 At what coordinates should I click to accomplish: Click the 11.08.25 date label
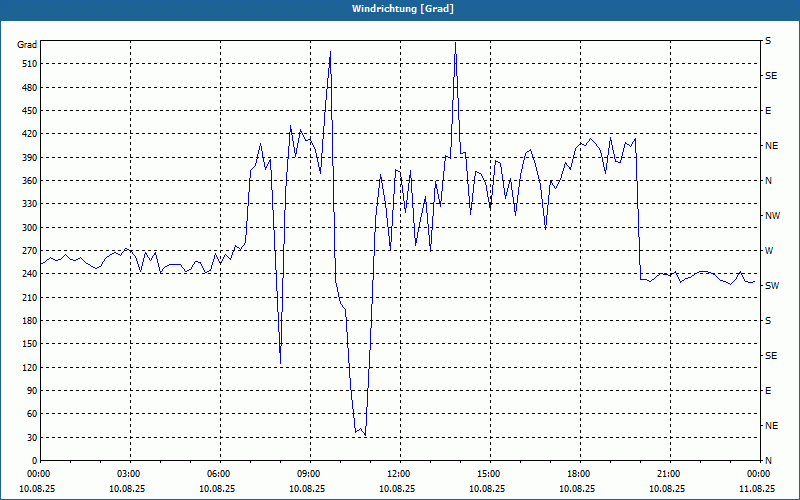click(757, 489)
